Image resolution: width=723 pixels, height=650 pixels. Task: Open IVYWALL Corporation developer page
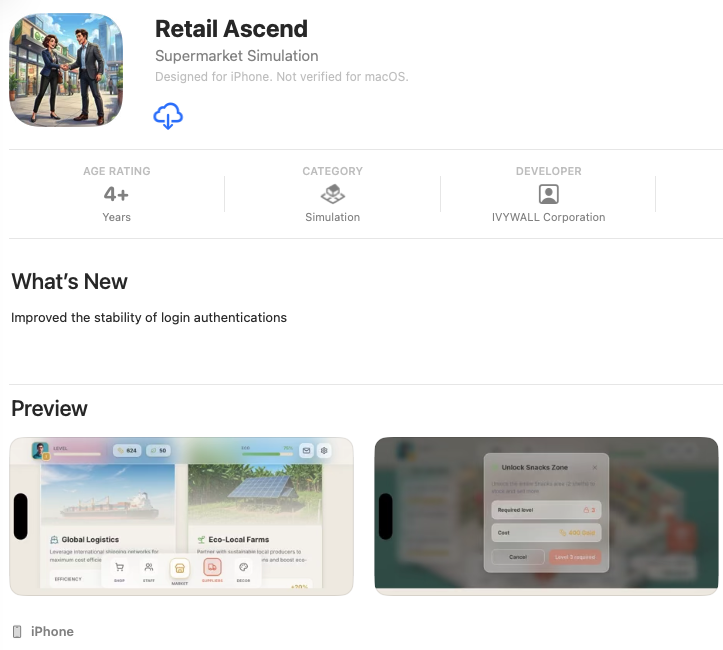548,217
